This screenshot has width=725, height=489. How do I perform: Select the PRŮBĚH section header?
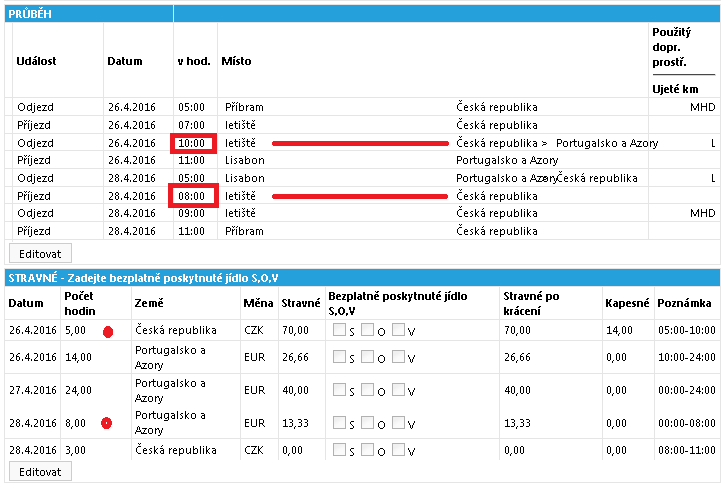pos(30,14)
